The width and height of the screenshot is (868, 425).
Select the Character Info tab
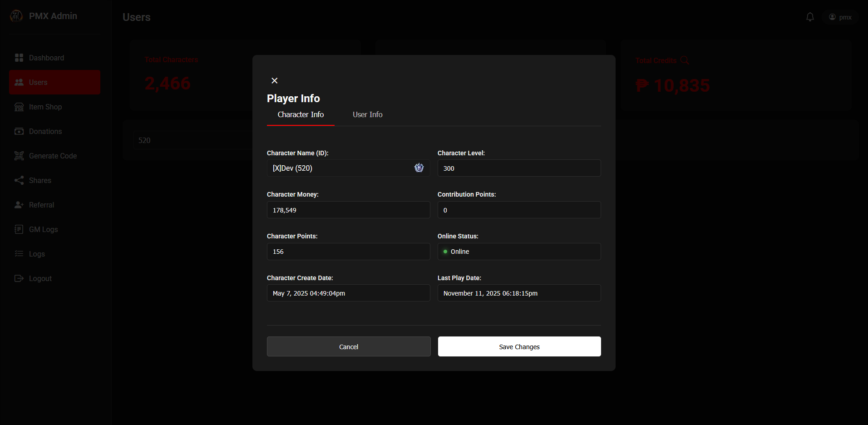[x=301, y=115]
